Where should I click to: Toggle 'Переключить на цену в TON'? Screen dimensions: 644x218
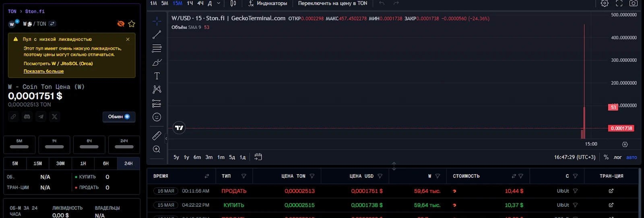[332, 3]
